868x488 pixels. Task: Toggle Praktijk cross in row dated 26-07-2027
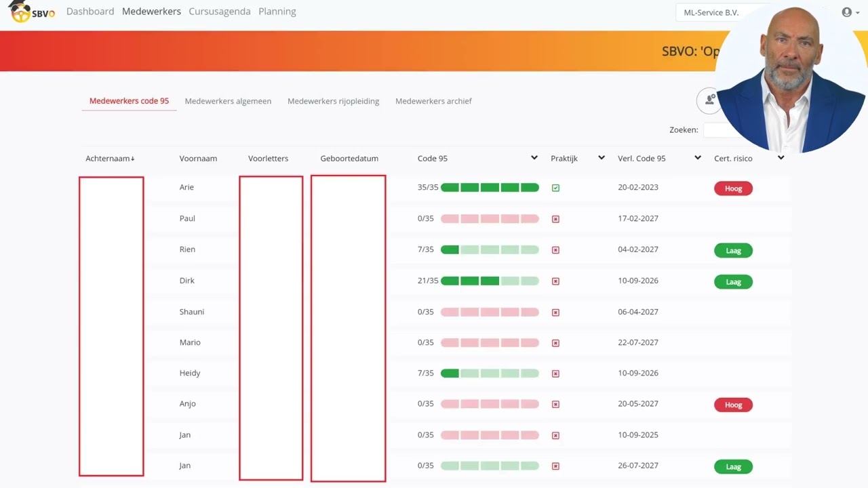(555, 466)
